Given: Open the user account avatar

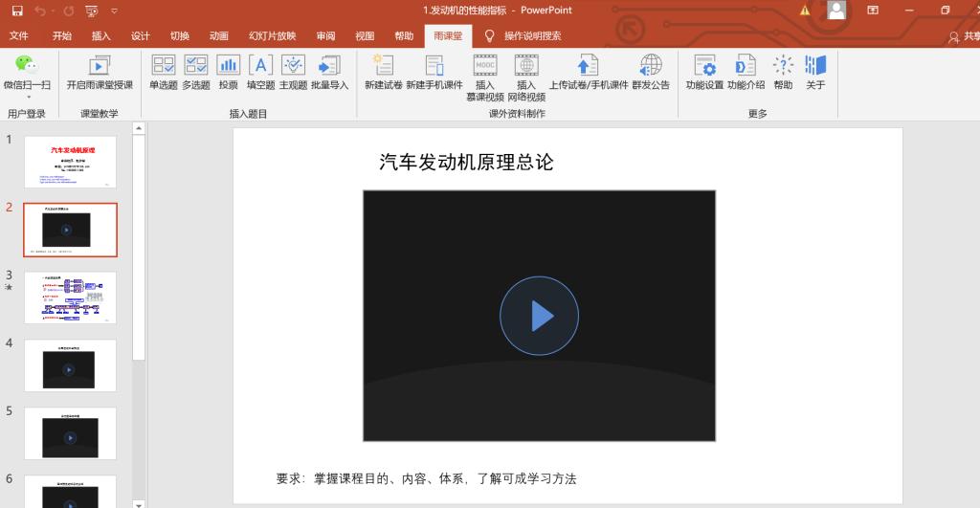Looking at the screenshot, I should pyautogui.click(x=836, y=10).
